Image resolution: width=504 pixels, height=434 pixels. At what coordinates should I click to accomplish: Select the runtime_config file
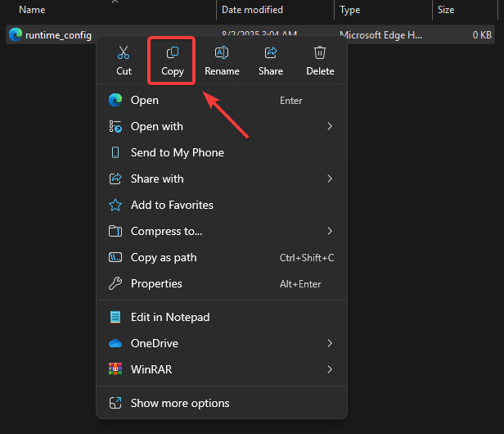[57, 34]
